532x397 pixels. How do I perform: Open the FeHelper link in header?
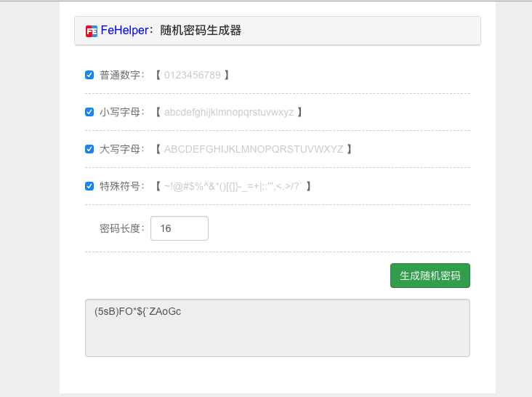coord(124,31)
